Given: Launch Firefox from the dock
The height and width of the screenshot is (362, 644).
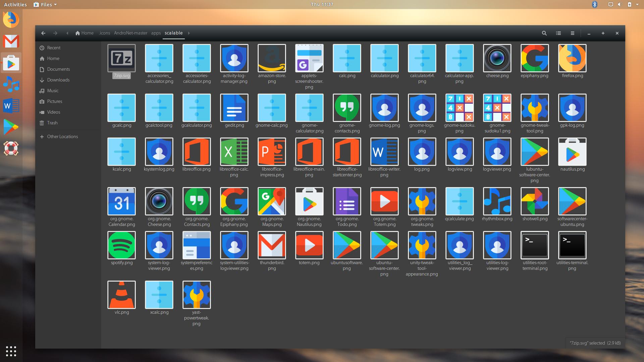Looking at the screenshot, I should (11, 20).
